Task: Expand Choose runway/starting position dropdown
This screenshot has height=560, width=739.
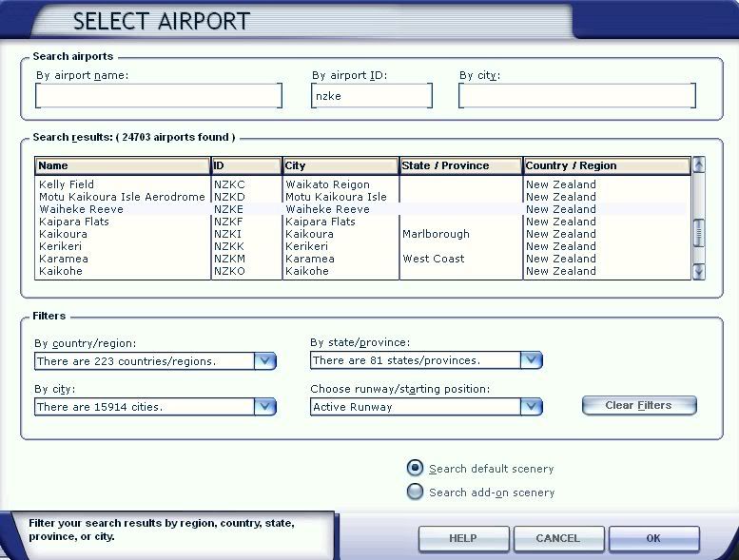Action: [531, 407]
